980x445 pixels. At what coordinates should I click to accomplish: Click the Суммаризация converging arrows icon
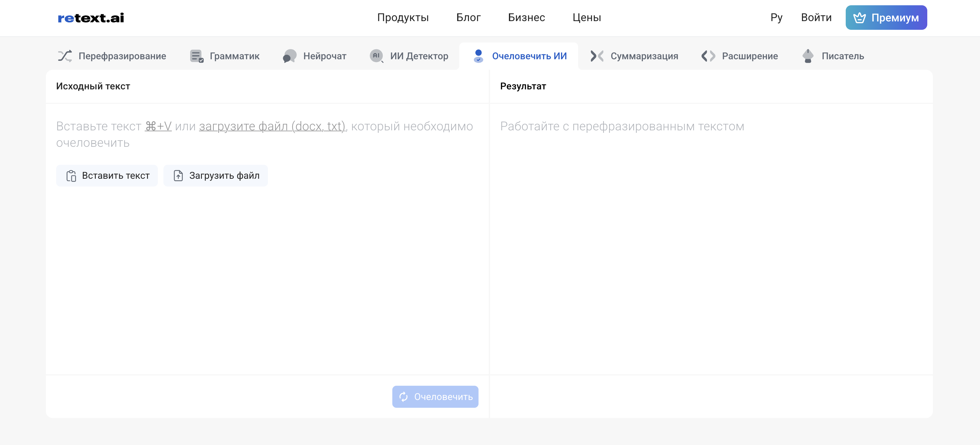click(597, 56)
